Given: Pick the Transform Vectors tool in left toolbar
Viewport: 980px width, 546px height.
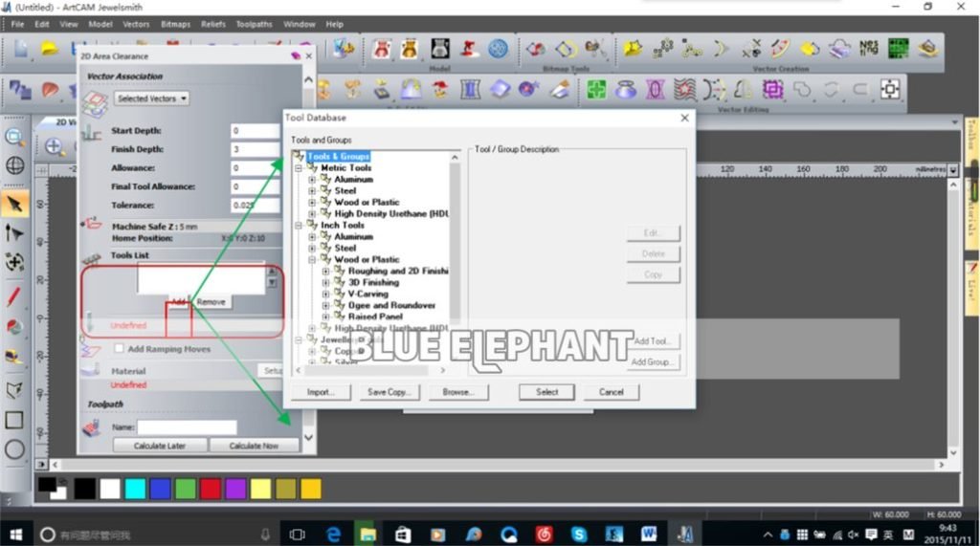Looking at the screenshot, I should coord(14,262).
